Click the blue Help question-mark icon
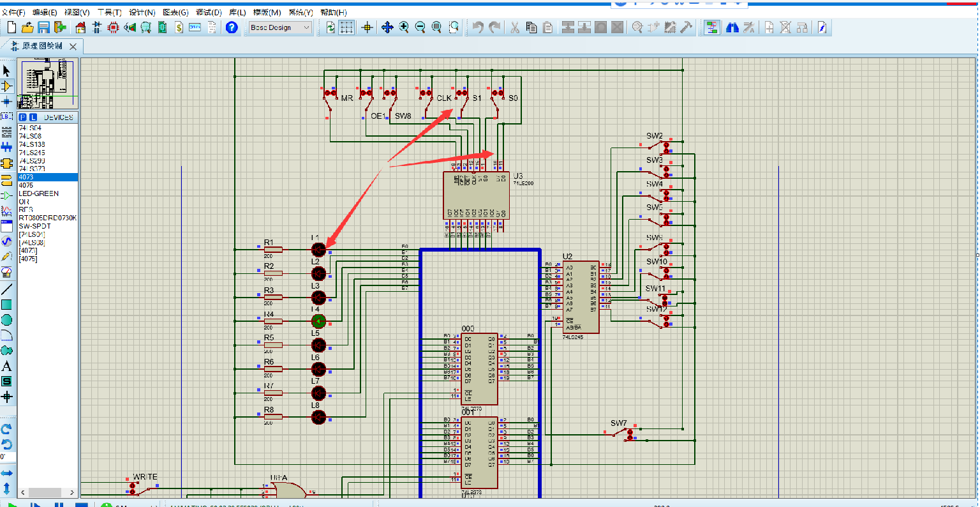This screenshot has height=507, width=980. point(232,27)
